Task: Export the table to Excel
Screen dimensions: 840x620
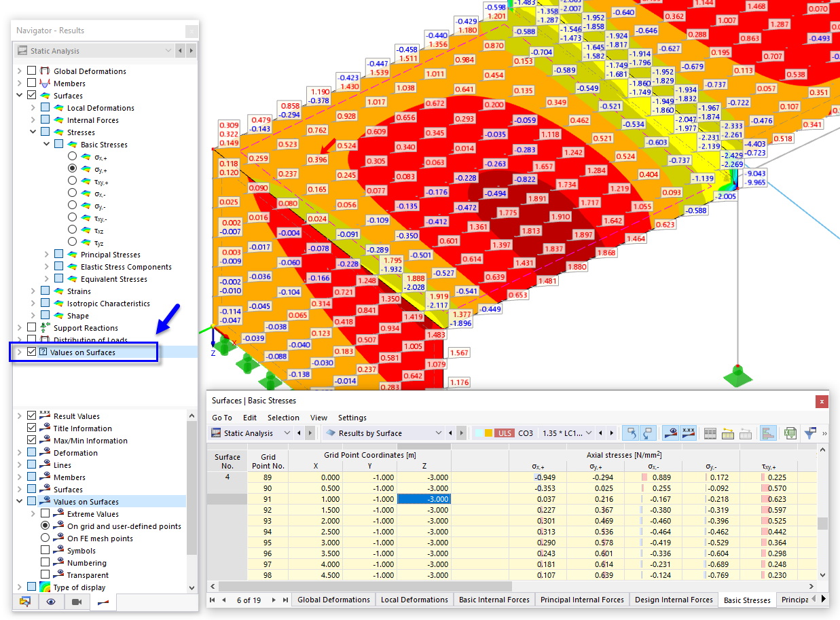Action: (789, 433)
